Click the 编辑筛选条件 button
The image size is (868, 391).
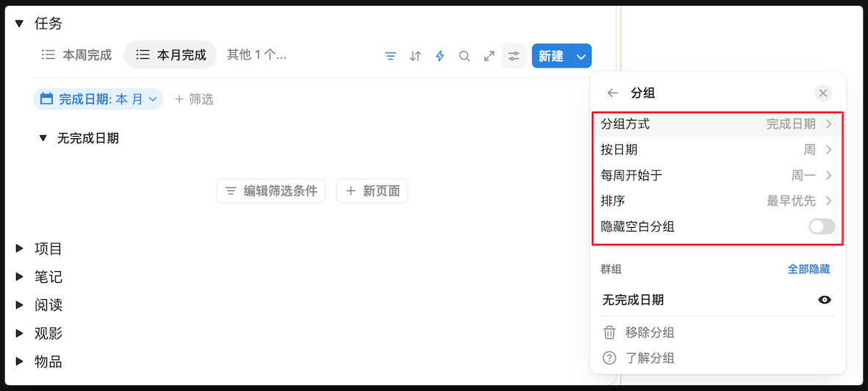pyautogui.click(x=271, y=191)
